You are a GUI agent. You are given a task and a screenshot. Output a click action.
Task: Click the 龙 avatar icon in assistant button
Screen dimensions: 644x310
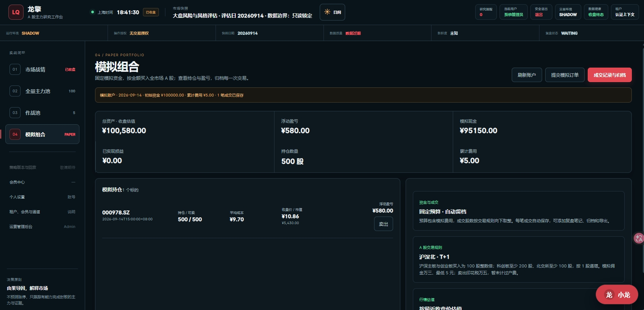tap(609, 295)
